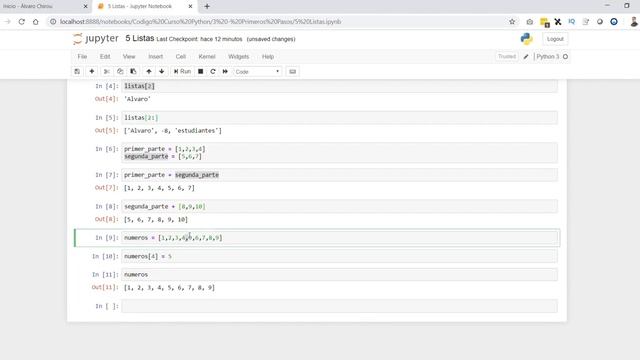The height and width of the screenshot is (360, 640).
Task: Insert a cell below with plus icon
Action: (92, 71)
